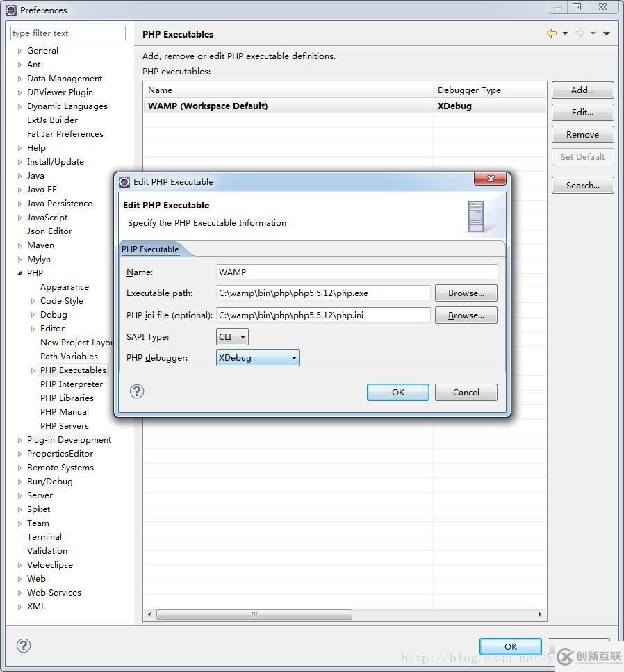Screen dimensions: 624x672
Task: Select Path Variables under PHP
Action: [x=69, y=356]
